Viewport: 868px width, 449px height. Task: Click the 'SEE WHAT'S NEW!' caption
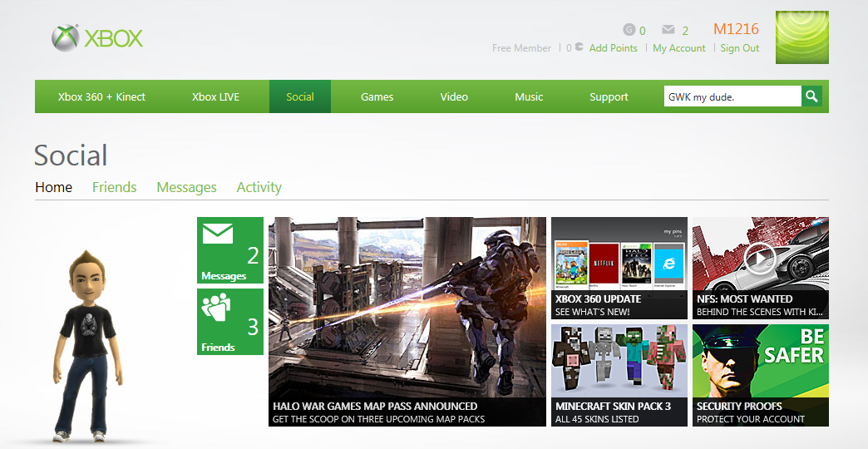point(592,312)
